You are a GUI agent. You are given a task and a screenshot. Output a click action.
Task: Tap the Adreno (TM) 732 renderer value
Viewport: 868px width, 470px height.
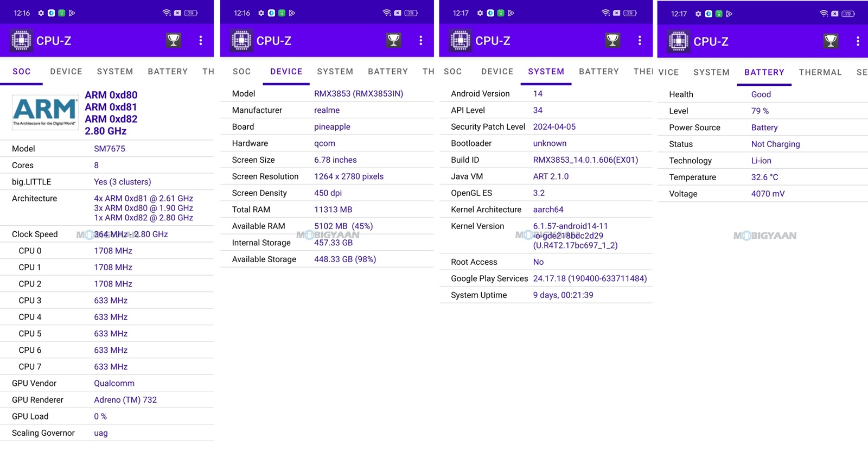(125, 400)
